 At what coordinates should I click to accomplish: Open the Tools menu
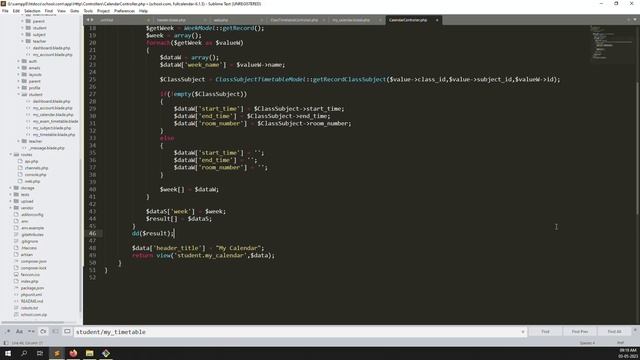click(88, 11)
